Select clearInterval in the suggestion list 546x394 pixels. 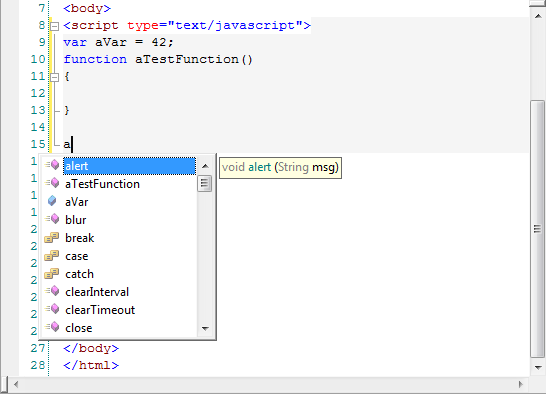tap(97, 292)
